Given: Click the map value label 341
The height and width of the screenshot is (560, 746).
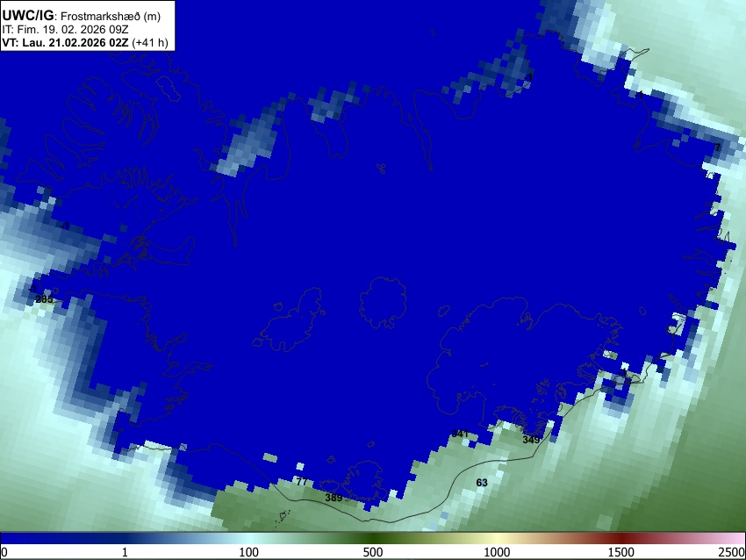Looking at the screenshot, I should tap(460, 434).
